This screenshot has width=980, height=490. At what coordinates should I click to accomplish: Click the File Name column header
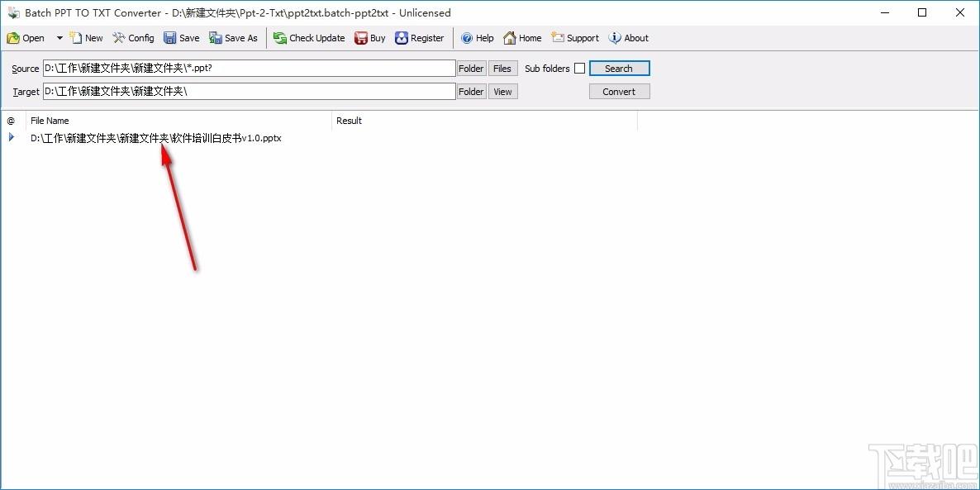tap(178, 121)
